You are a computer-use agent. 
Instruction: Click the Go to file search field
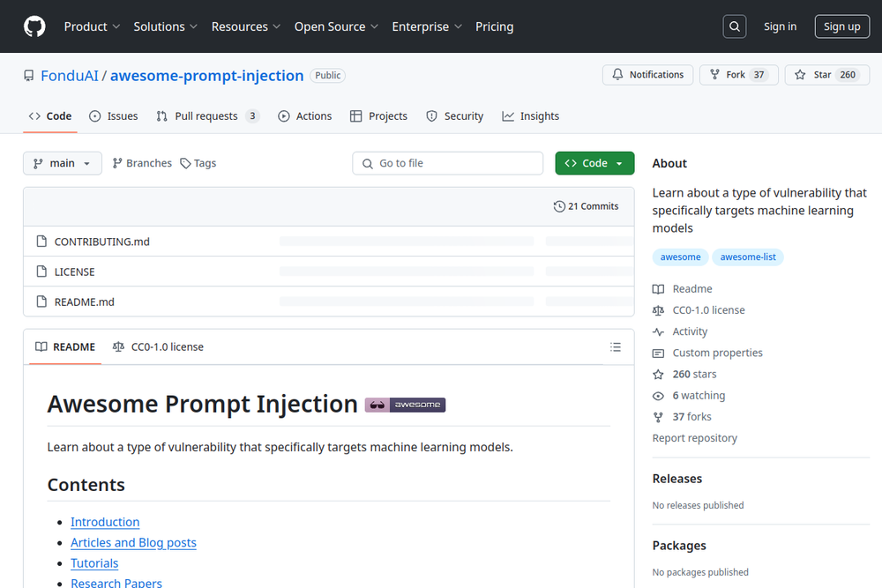(448, 163)
